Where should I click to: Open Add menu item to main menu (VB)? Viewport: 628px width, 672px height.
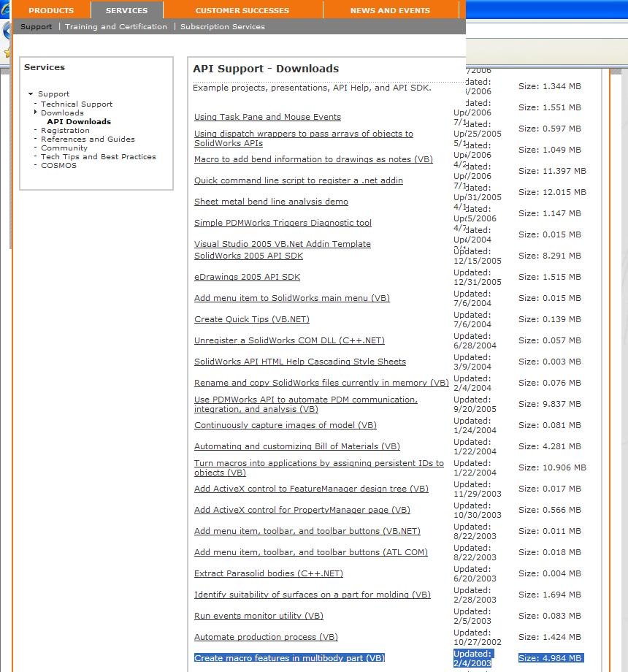[x=291, y=298]
